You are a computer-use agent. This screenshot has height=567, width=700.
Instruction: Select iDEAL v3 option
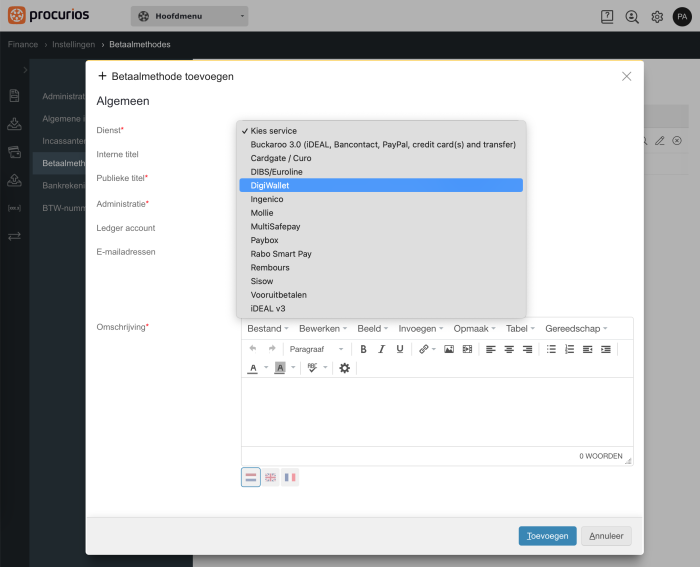pos(381,309)
